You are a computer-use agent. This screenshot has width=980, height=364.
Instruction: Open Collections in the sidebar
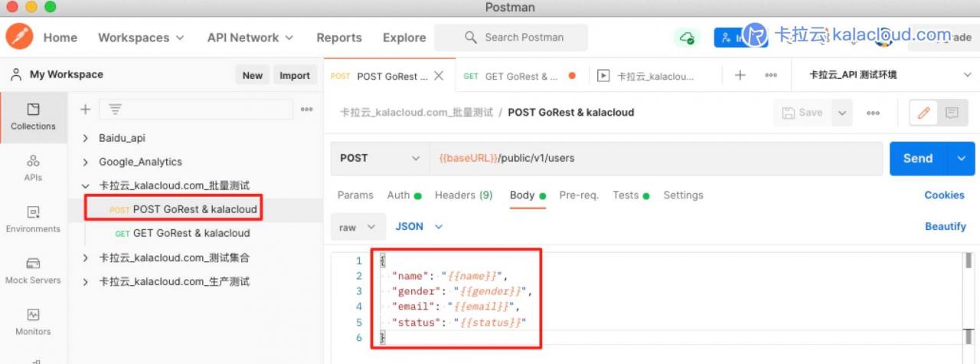click(x=33, y=116)
